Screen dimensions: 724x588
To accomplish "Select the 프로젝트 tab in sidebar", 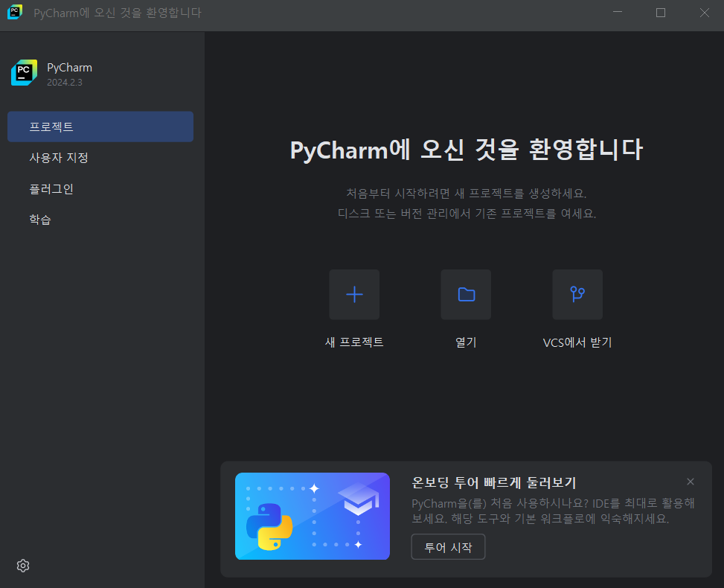I will (x=100, y=127).
